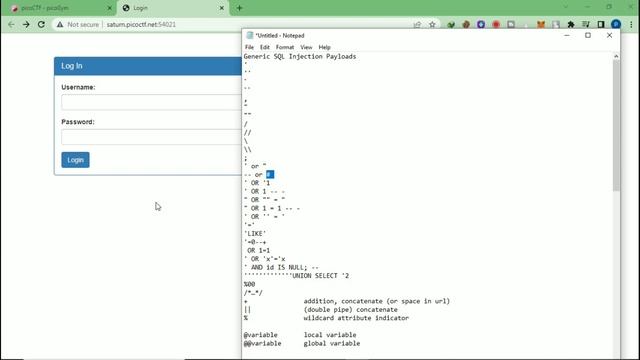Open the media control playlist icon
Image resolution: width=640 pixels, height=360 pixels.
pos(586,25)
